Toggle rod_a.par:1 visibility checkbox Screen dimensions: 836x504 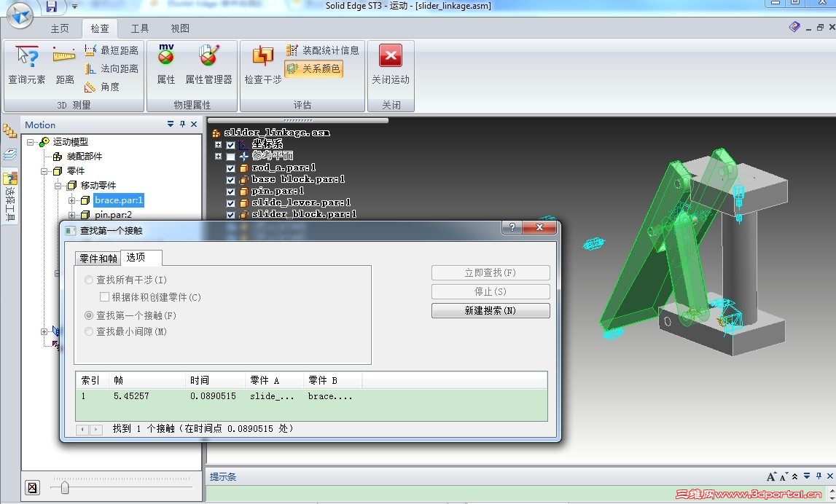230,168
